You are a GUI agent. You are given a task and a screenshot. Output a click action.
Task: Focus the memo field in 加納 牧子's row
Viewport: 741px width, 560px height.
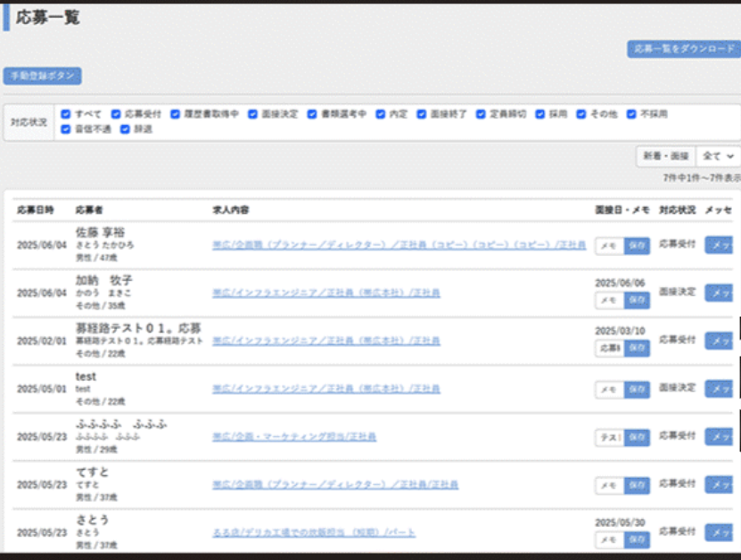(610, 301)
